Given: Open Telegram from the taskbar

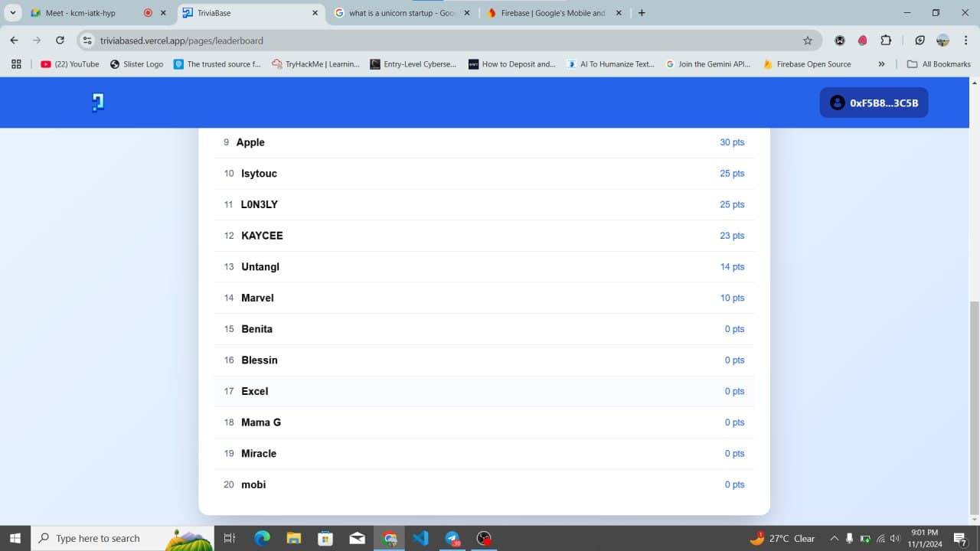Looking at the screenshot, I should [452, 538].
